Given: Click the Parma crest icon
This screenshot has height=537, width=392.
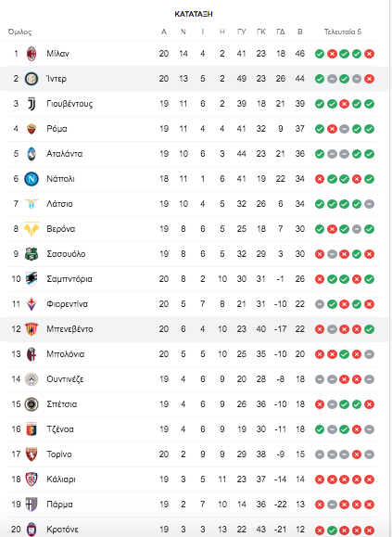Looking at the screenshot, I should click(x=32, y=505).
